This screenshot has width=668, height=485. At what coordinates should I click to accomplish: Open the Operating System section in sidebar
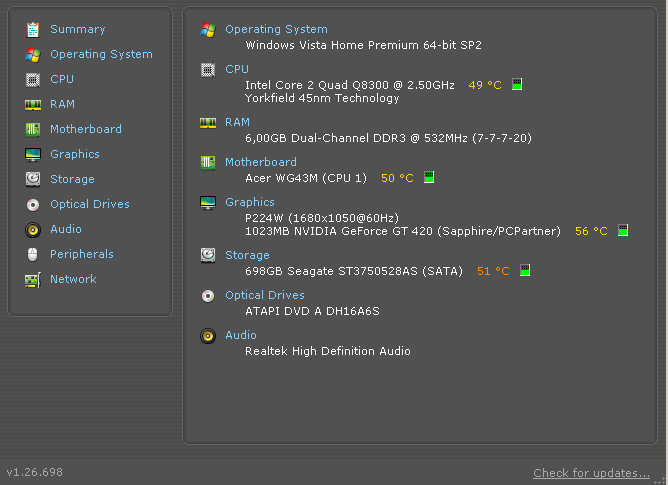coord(101,54)
